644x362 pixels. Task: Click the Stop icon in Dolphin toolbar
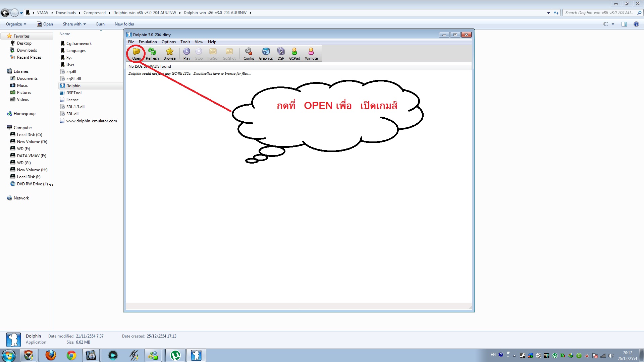coord(199,53)
